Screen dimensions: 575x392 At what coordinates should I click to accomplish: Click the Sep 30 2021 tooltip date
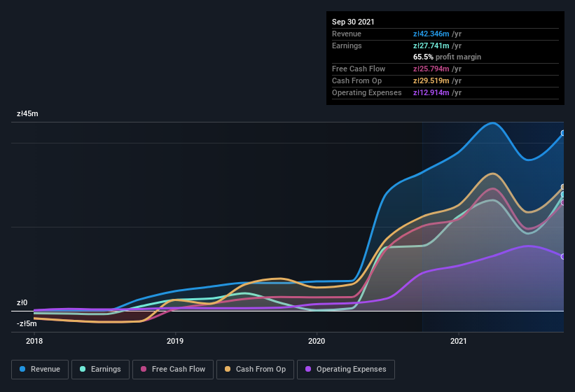pyautogui.click(x=353, y=22)
